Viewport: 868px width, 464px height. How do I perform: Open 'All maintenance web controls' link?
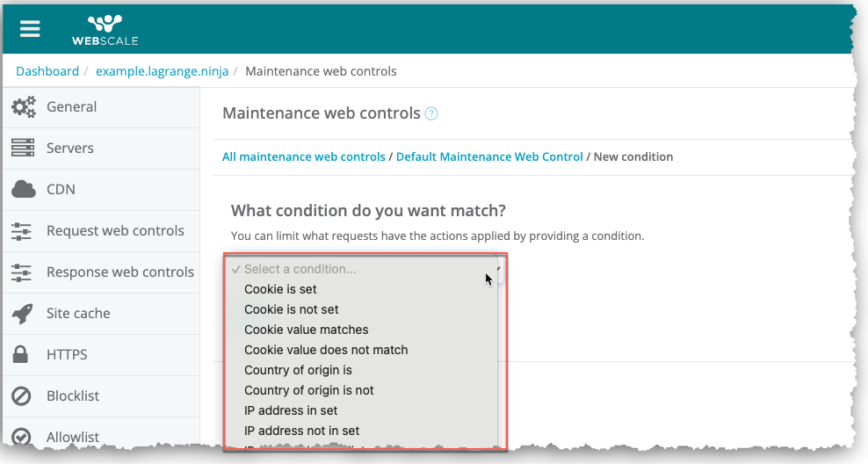pyautogui.click(x=303, y=156)
